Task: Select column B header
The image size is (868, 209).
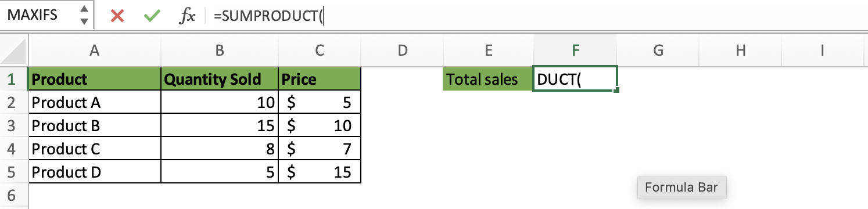Action: 220,51
